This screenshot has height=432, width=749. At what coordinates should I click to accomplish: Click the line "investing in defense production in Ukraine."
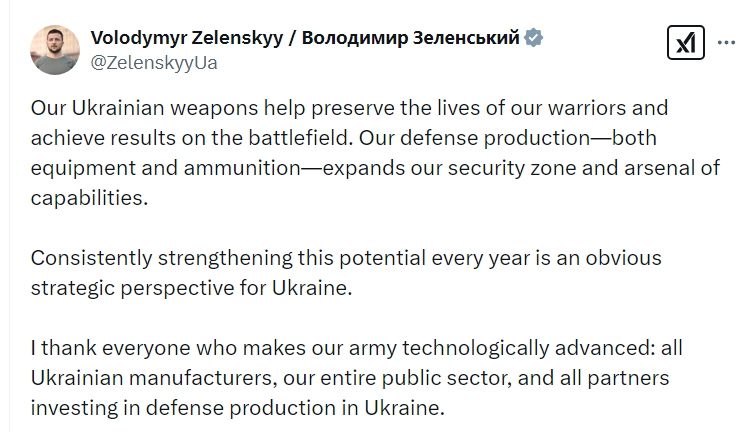[237, 408]
